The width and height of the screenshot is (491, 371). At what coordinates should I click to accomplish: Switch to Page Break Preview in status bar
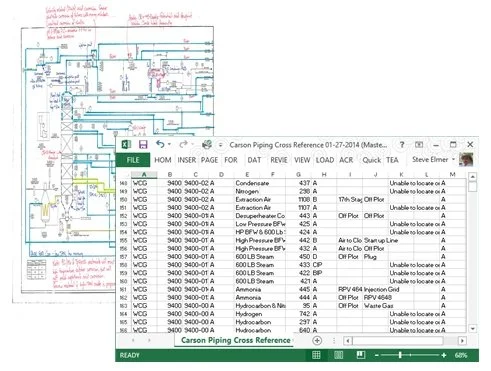pyautogui.click(x=360, y=355)
